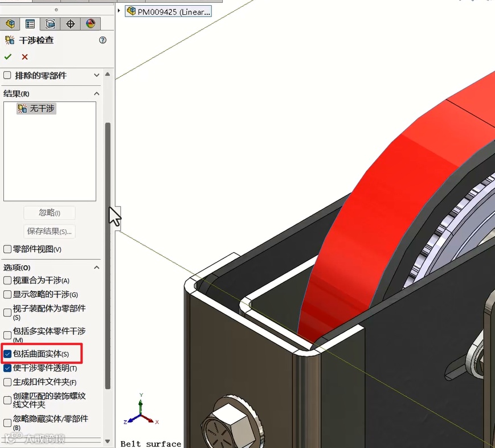Collapse the 选项(O) section
Viewport: 495px width, 448px height.
click(97, 268)
